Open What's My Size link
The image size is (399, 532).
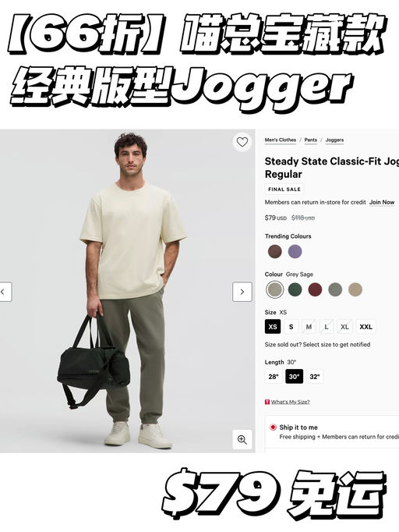coord(290,402)
